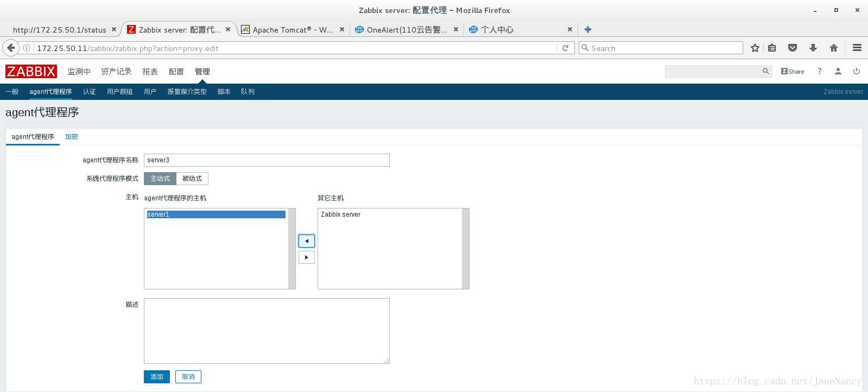Select 被动式 proxy mode
Viewport: 868px width, 392px height.
(192, 179)
